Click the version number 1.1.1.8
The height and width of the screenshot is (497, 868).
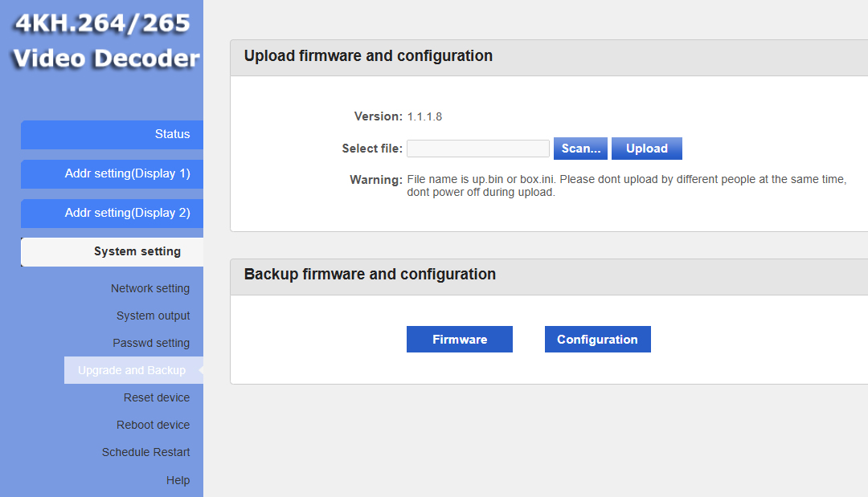(424, 116)
